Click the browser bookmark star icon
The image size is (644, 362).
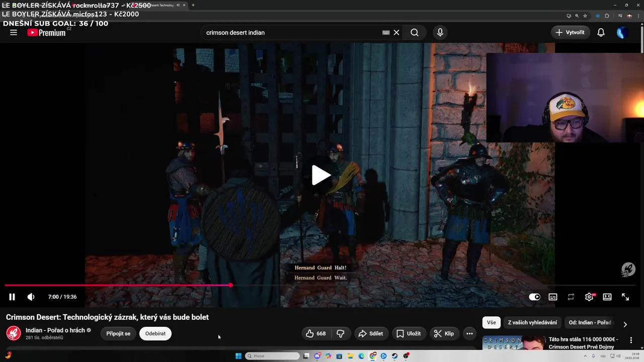coord(585,16)
